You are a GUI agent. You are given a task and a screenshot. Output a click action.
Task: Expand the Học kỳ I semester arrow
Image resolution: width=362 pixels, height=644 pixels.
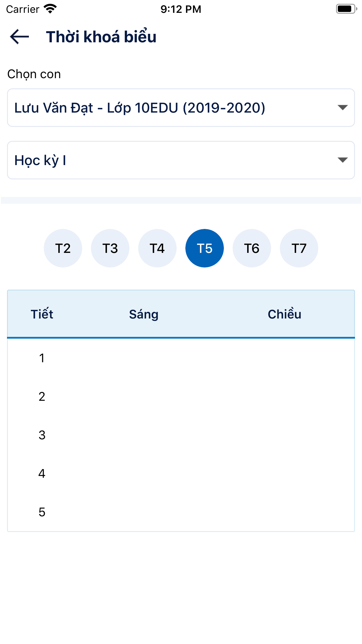pos(342,160)
